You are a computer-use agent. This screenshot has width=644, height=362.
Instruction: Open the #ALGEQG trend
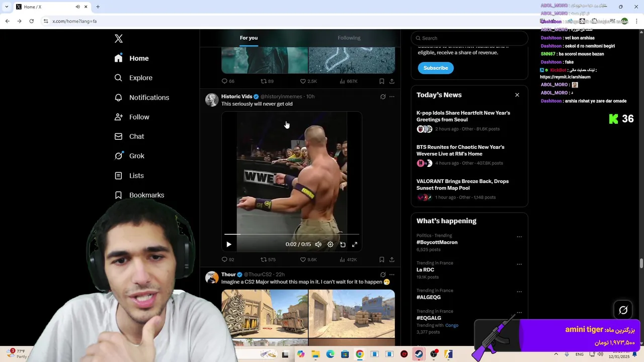[429, 298]
